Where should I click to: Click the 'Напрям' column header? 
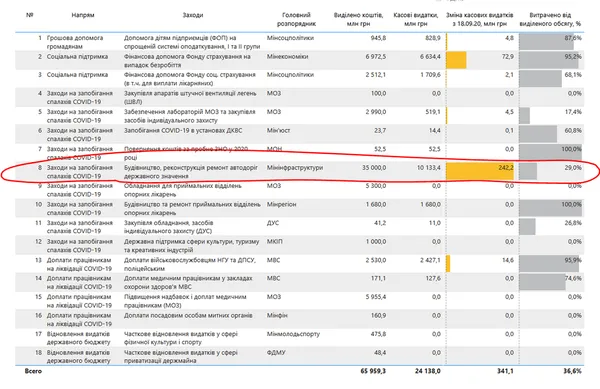pos(83,15)
